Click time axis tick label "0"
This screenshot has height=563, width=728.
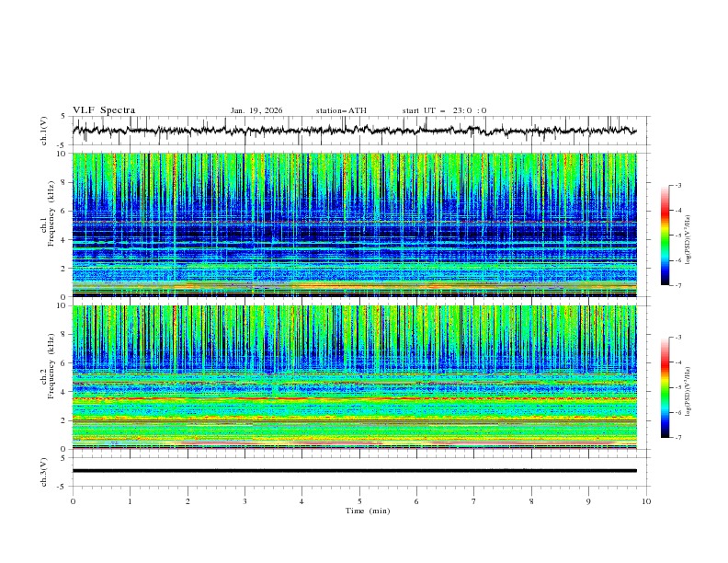tap(73, 501)
